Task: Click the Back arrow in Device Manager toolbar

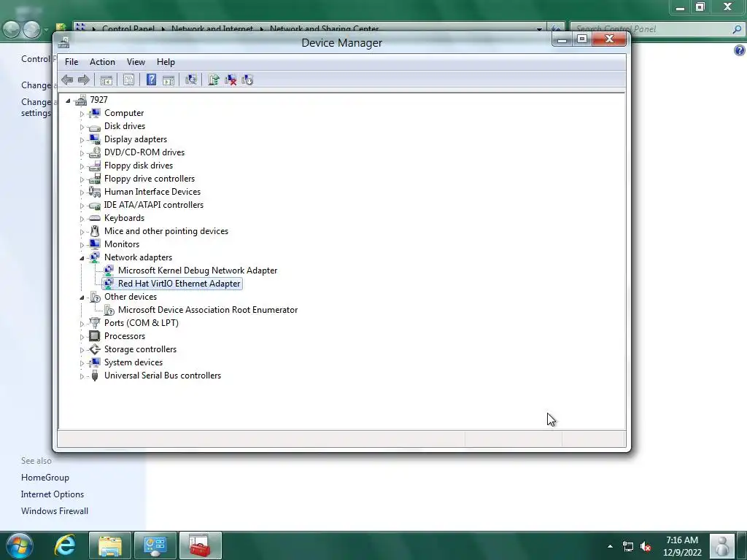Action: [67, 80]
